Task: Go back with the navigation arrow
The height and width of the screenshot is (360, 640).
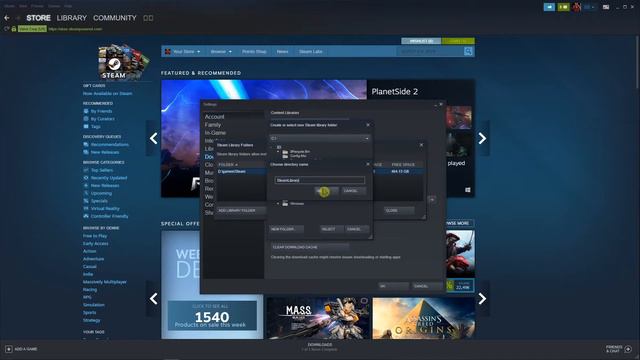Action: [x=7, y=18]
